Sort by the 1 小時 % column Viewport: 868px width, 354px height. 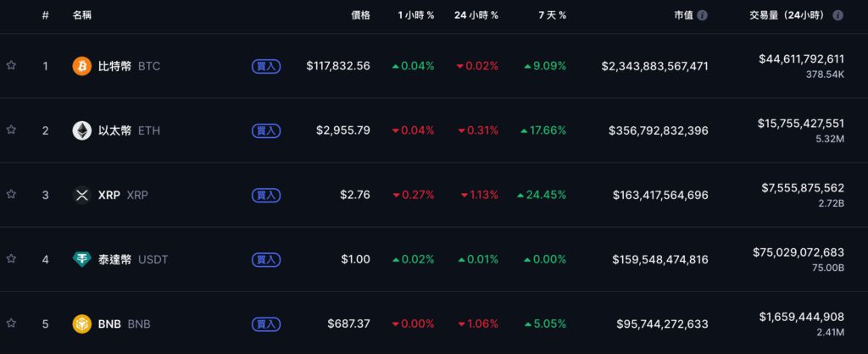click(415, 15)
